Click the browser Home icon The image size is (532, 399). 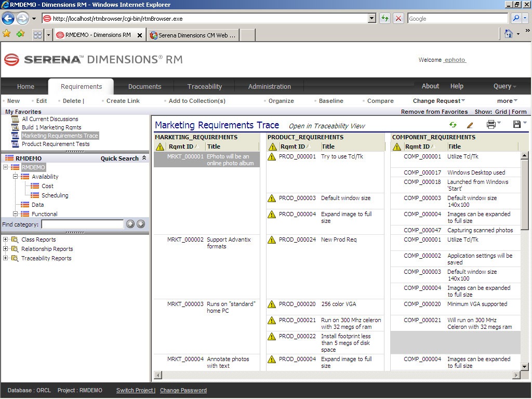point(508,34)
